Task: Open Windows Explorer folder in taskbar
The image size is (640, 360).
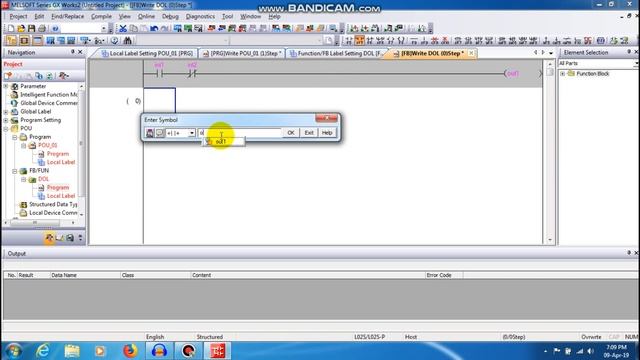Action: click(x=72, y=351)
